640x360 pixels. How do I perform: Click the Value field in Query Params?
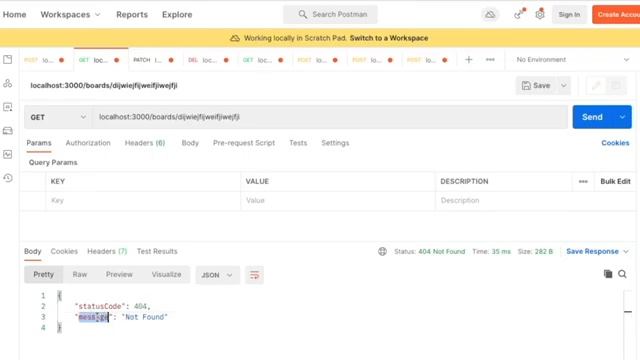point(338,200)
